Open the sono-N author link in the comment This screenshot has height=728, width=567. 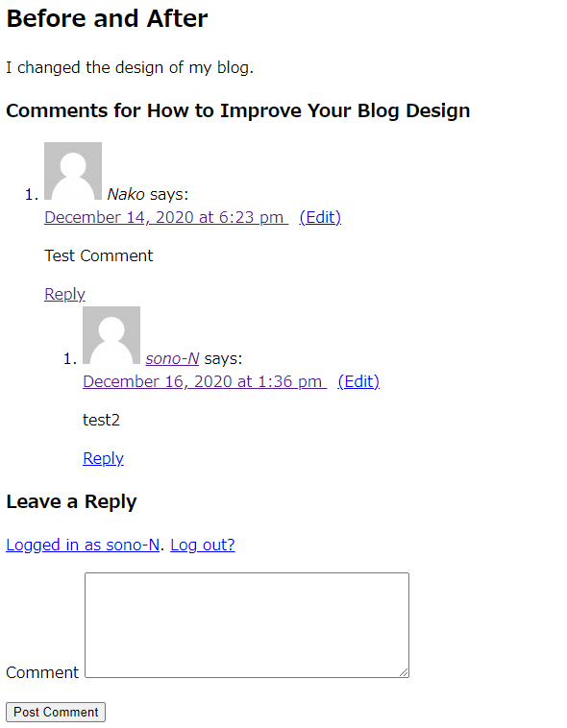coord(172,358)
